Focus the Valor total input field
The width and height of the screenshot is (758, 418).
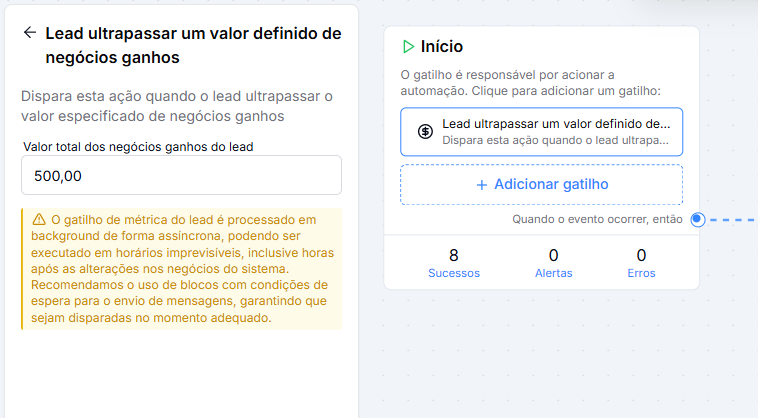(181, 175)
